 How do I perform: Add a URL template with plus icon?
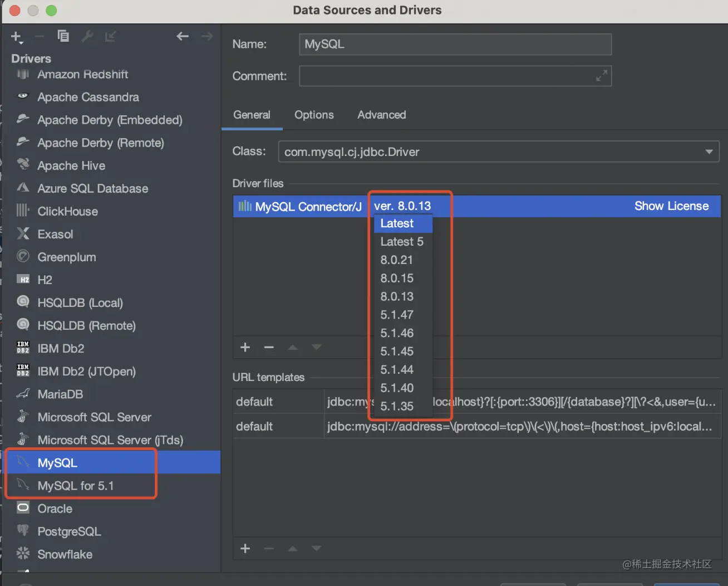point(245,548)
